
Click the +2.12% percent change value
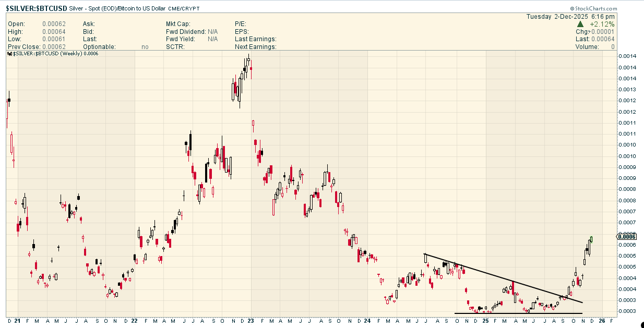602,24
